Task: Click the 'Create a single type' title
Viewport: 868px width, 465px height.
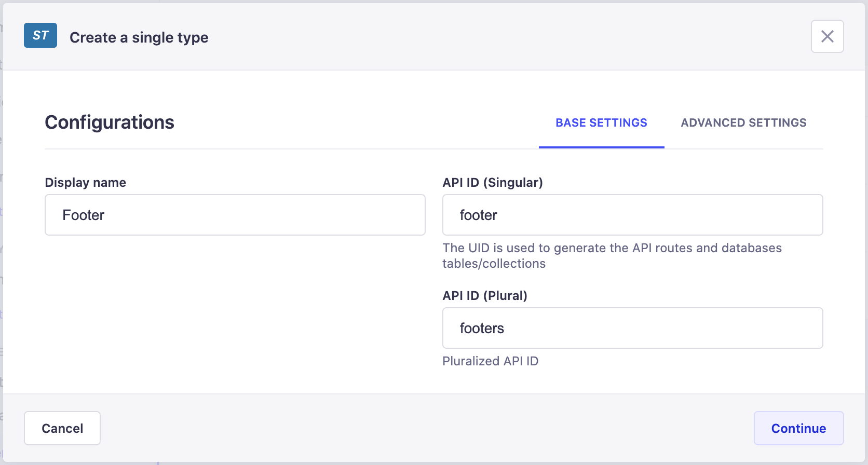Action: 139,37
